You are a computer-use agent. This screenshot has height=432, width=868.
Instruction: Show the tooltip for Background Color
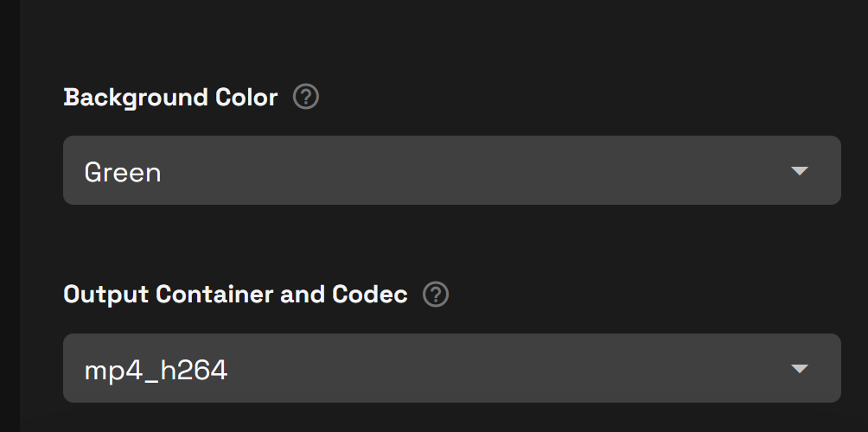306,97
